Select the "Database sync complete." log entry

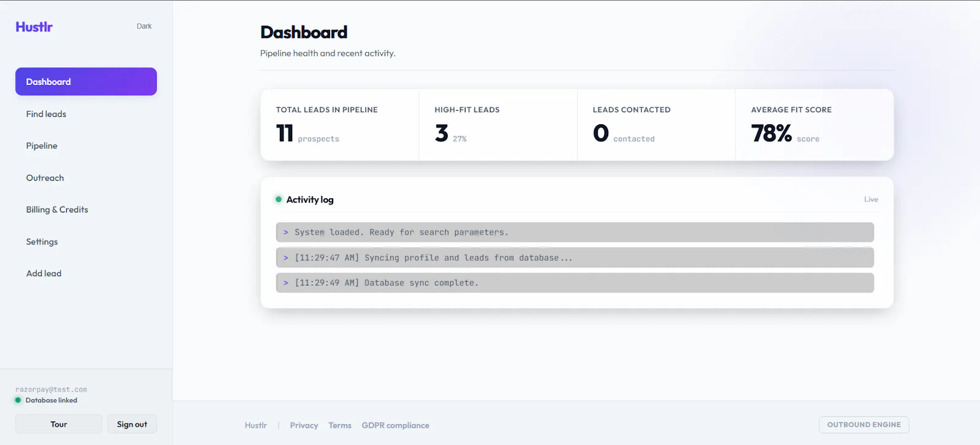point(575,283)
